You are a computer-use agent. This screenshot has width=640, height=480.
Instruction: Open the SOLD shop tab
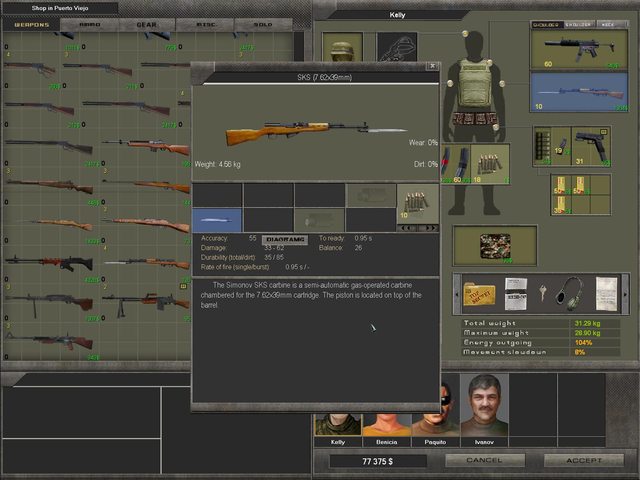263,25
